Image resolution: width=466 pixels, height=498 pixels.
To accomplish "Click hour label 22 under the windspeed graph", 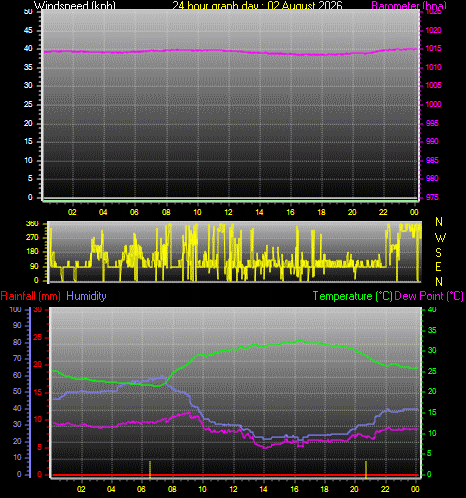I will point(383,212).
